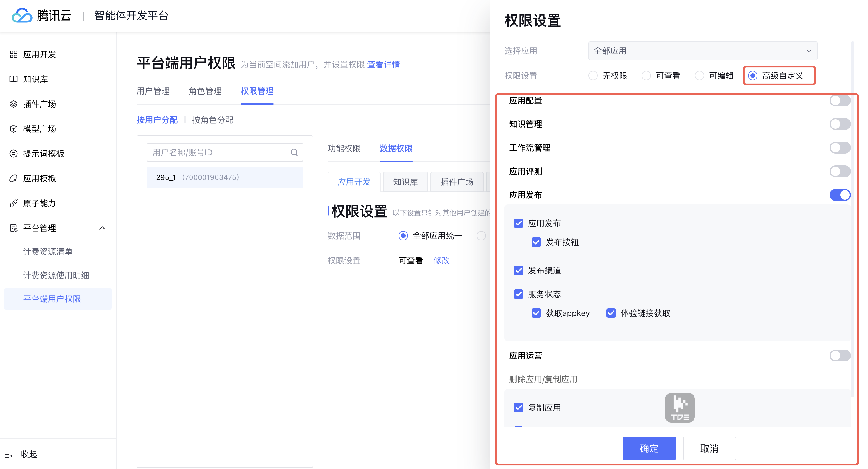Select the 应用开发 sidebar icon
The image size is (868, 469).
pyautogui.click(x=14, y=54)
